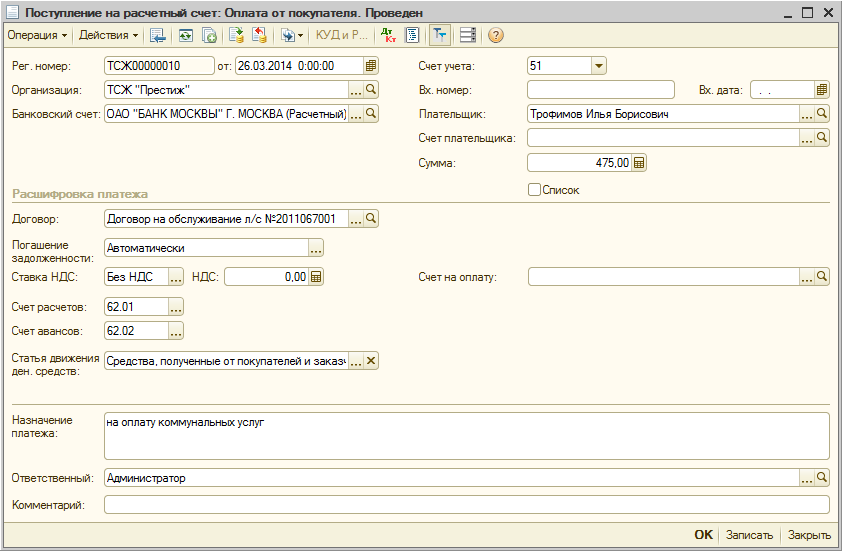Select the Организация ellipsis button

point(355,90)
